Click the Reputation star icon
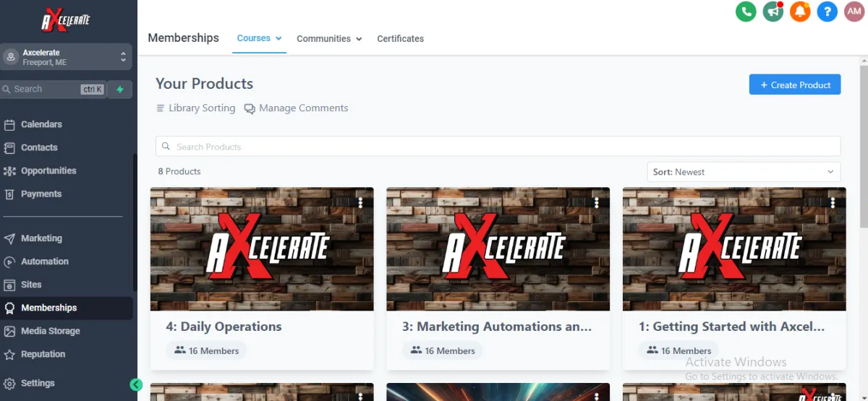Image resolution: width=868 pixels, height=401 pixels. (x=9, y=354)
